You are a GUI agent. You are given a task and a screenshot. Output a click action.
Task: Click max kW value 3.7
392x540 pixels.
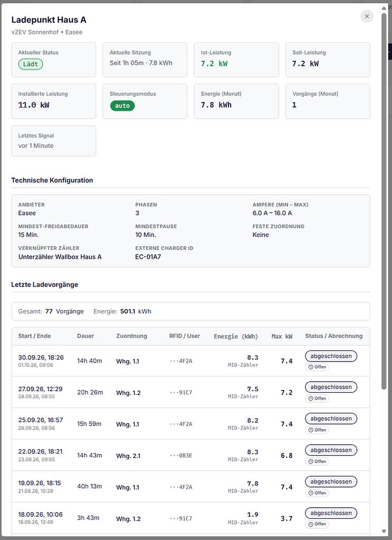[287, 519]
